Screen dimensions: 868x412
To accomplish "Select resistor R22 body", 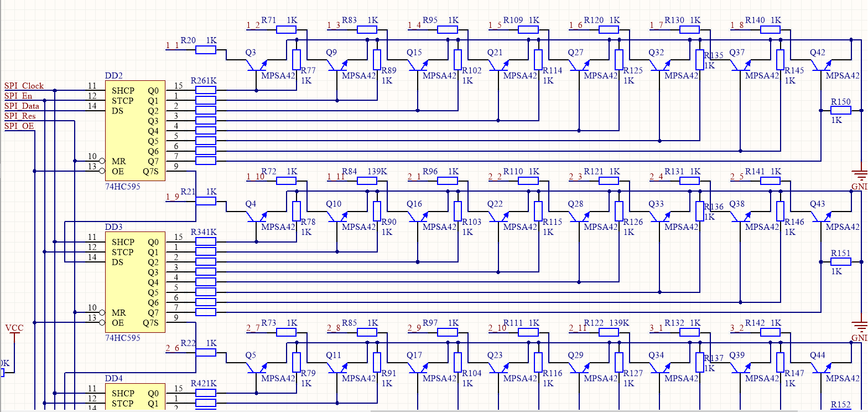I will click(x=206, y=353).
